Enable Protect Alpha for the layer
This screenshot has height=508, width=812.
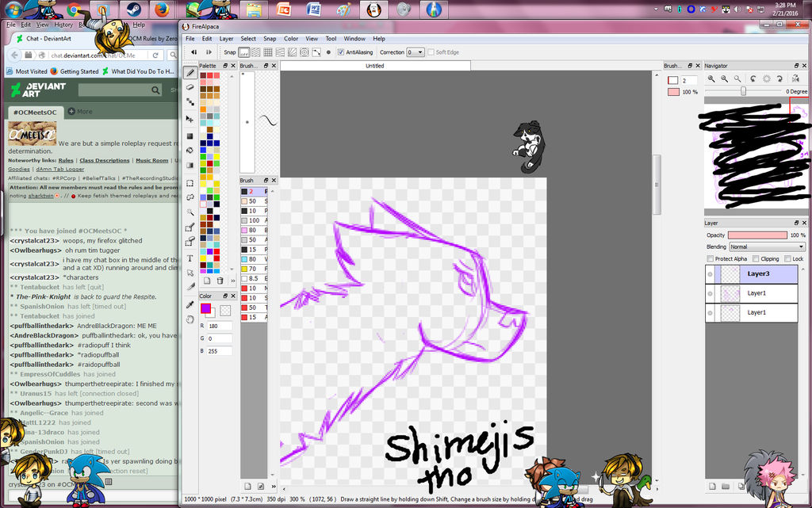tap(710, 258)
